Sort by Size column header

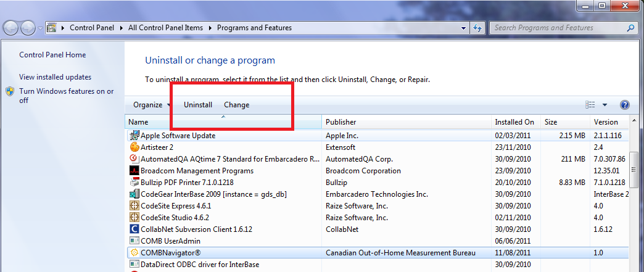click(565, 122)
